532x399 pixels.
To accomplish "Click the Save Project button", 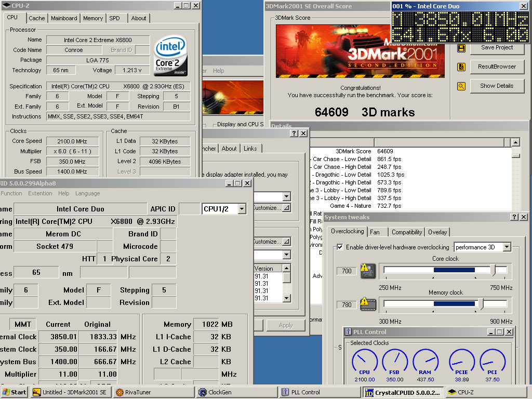I will click(497, 48).
